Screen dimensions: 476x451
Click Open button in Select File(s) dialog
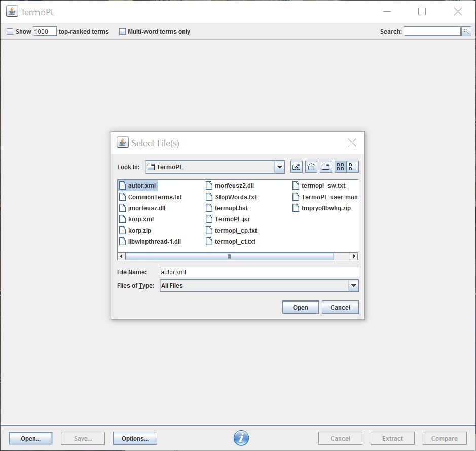301,307
